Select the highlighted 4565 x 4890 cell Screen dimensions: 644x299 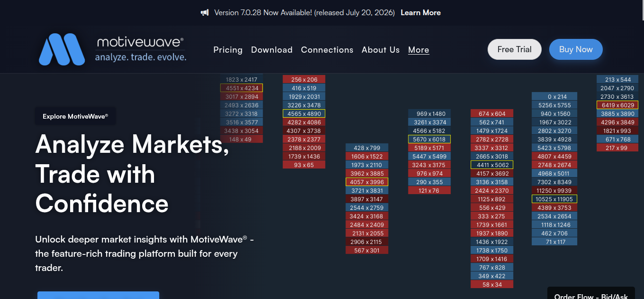304,113
